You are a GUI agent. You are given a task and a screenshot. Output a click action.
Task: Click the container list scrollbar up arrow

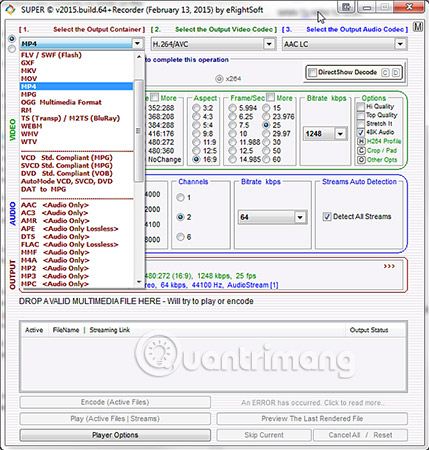(x=139, y=57)
